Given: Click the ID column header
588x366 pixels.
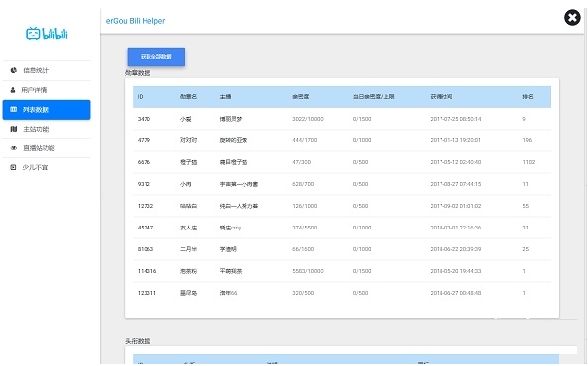Looking at the screenshot, I should click(x=140, y=97).
